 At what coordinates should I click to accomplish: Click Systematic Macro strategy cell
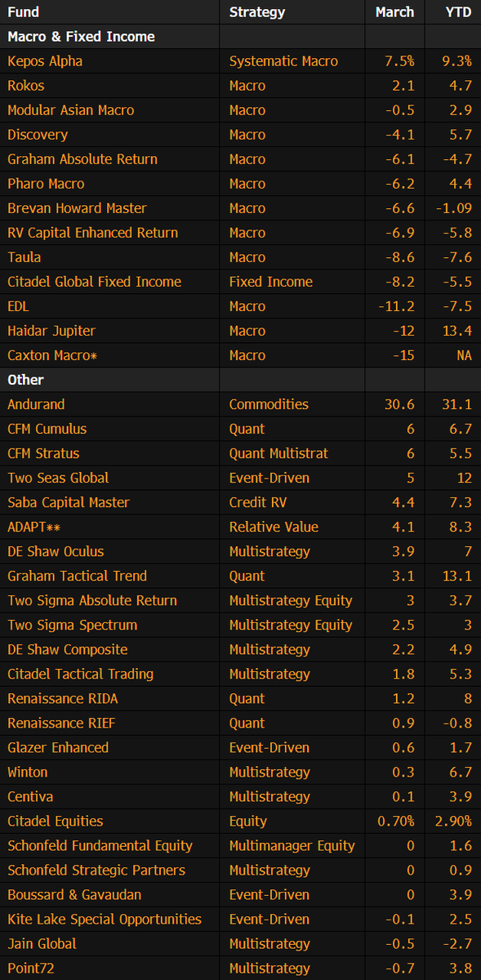tap(283, 61)
